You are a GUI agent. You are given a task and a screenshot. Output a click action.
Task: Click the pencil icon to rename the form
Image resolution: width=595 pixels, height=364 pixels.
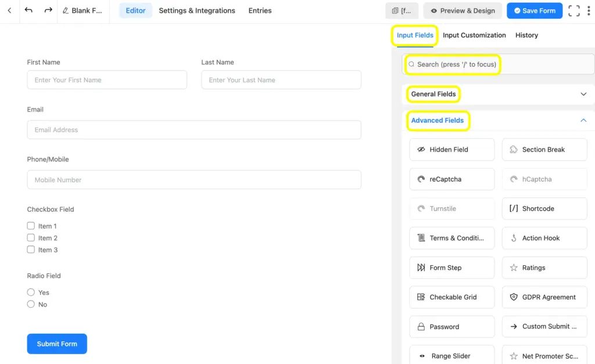click(x=65, y=10)
